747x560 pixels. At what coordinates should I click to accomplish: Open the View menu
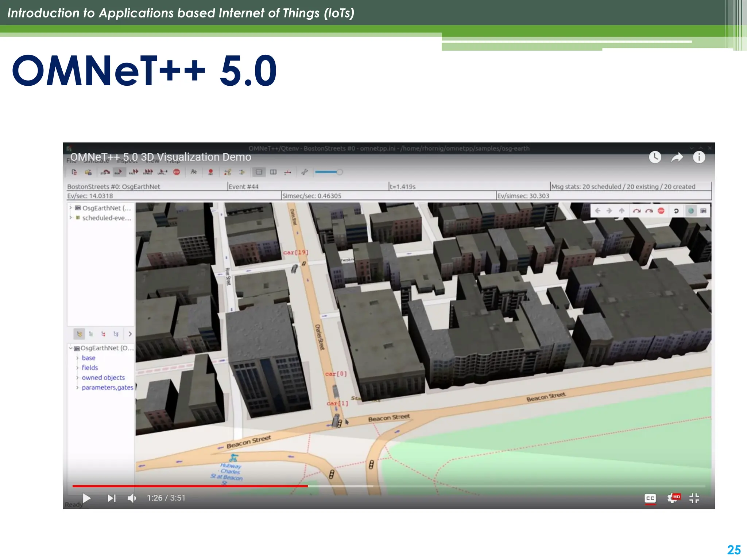(x=152, y=161)
